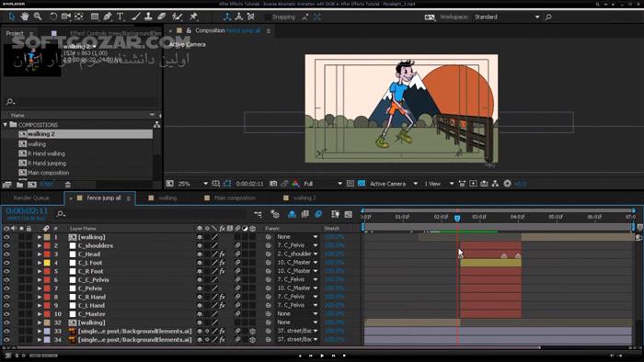Click the current time indicator playhead
Screen dimensions: 644x362
[457, 218]
